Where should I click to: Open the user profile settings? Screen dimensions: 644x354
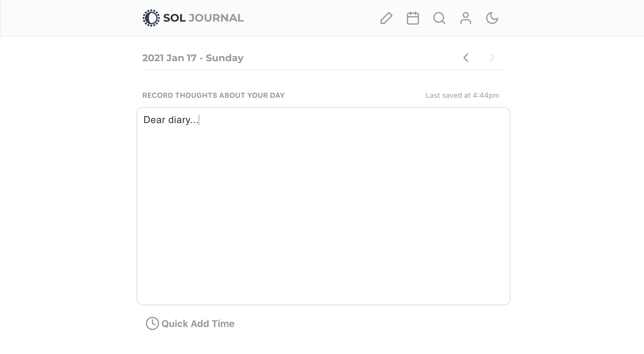click(465, 18)
